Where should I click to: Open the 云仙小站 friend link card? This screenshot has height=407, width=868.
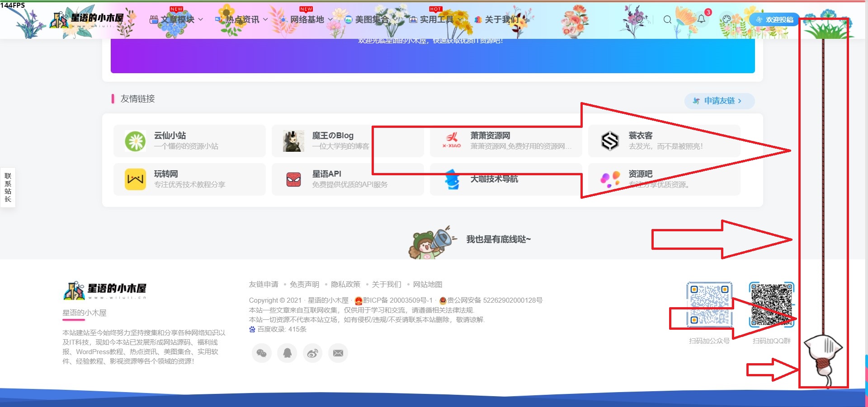189,141
